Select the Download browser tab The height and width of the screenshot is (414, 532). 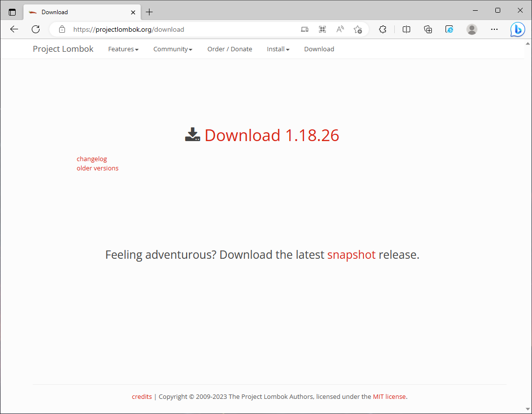[82, 12]
